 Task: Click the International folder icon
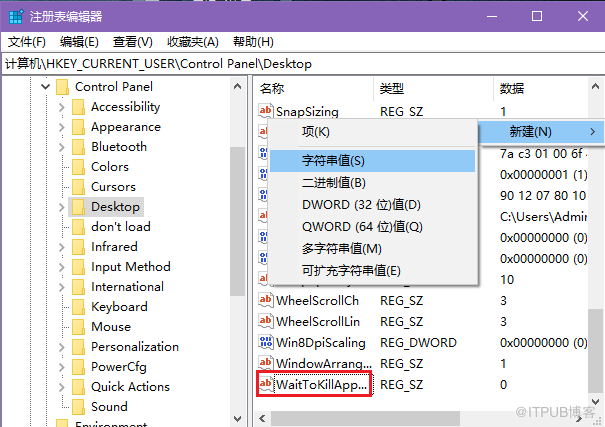click(78, 287)
